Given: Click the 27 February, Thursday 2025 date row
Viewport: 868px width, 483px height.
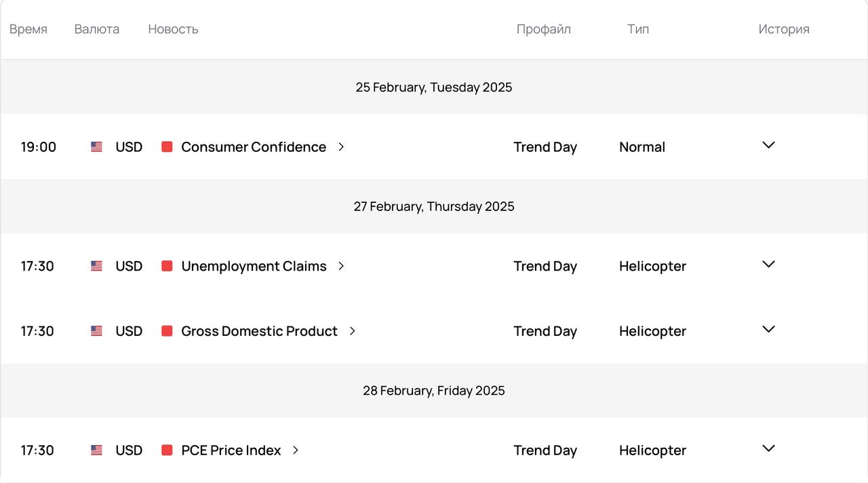Looking at the screenshot, I should click(x=434, y=206).
